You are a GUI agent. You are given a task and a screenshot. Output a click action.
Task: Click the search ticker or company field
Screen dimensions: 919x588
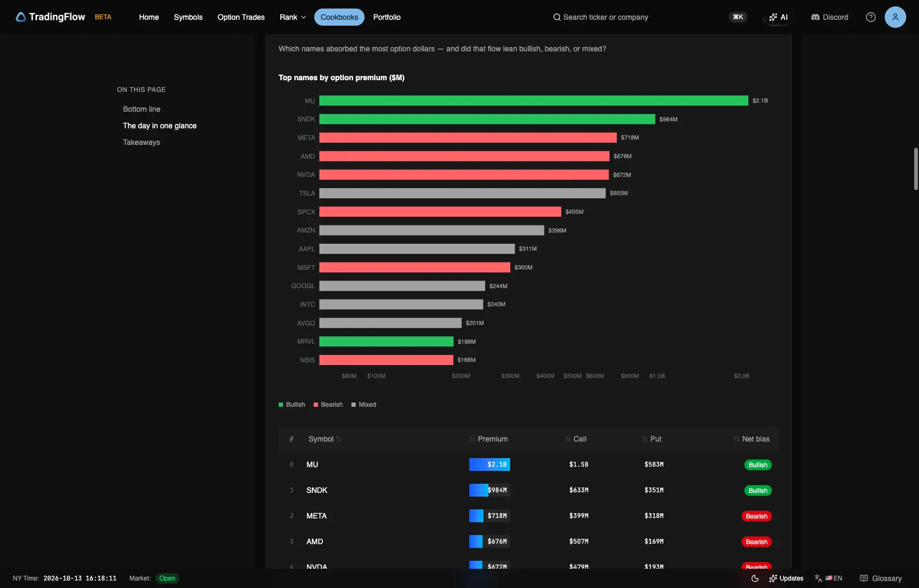tap(606, 17)
